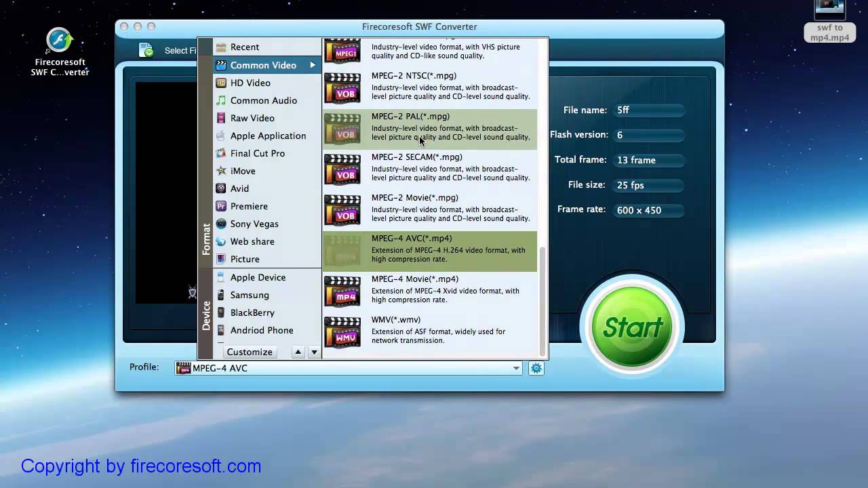Click the format list down arrow
868x488 pixels.
tap(314, 352)
